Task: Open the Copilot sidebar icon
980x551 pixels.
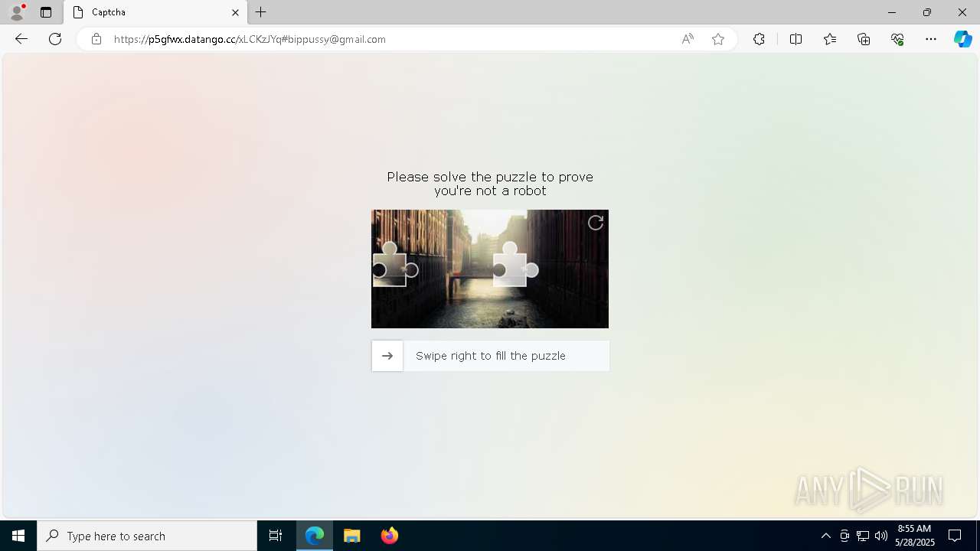Action: (962, 39)
